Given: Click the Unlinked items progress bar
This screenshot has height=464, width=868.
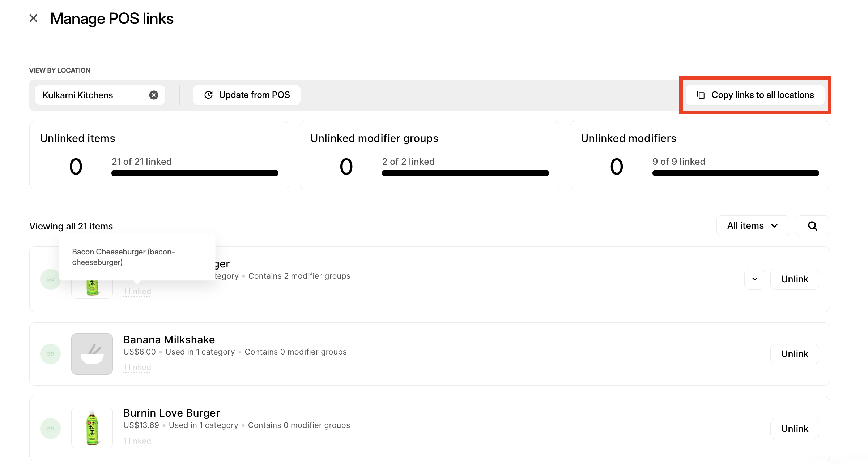Looking at the screenshot, I should coord(195,173).
